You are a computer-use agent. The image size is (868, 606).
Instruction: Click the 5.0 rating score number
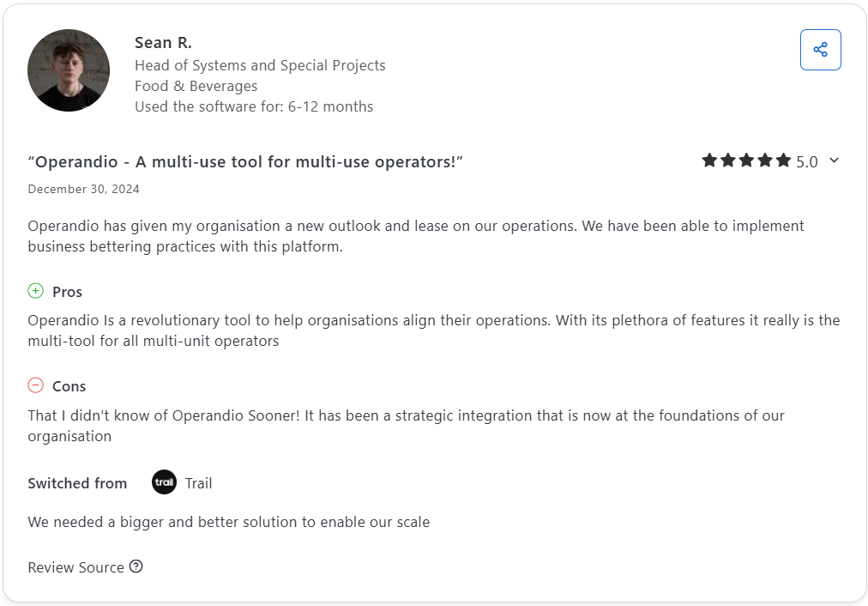coord(806,161)
